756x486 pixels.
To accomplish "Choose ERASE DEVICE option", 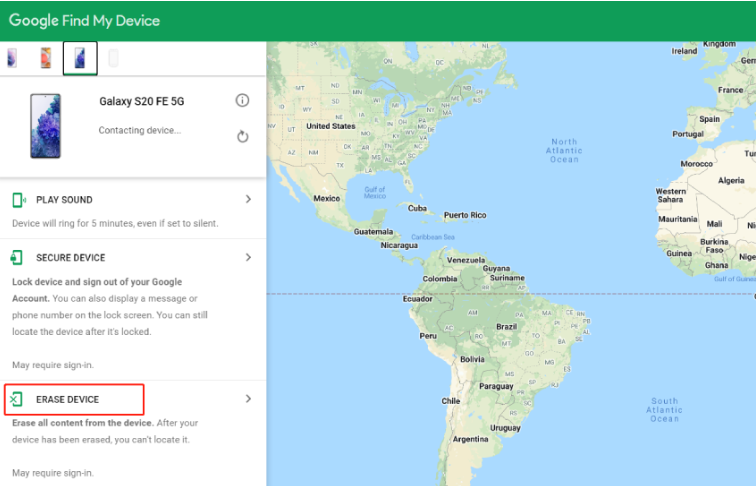I will 68,399.
